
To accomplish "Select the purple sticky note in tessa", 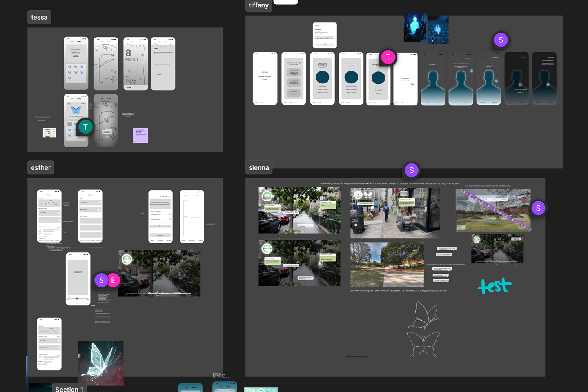I will (140, 135).
